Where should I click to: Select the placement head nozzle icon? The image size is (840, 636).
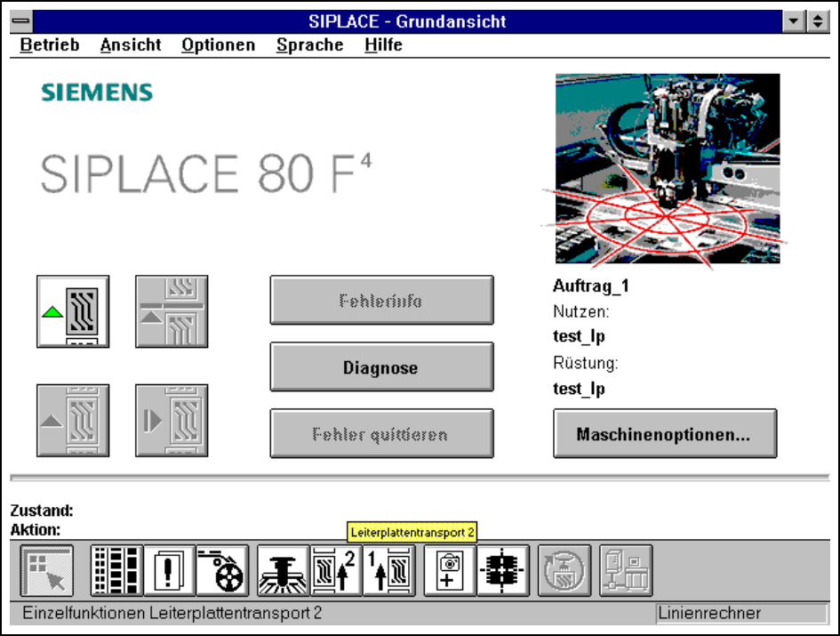284,570
